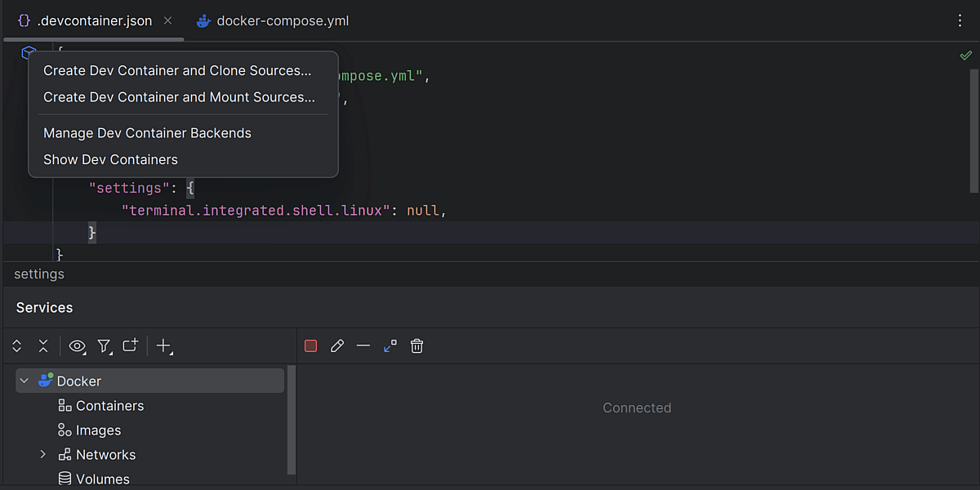Expand the Networks node

click(43, 455)
